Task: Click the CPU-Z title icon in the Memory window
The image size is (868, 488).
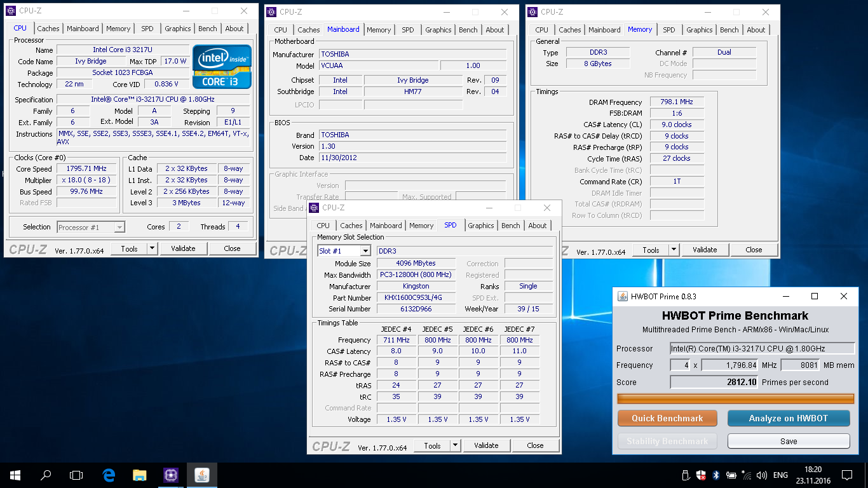Action: [532, 11]
